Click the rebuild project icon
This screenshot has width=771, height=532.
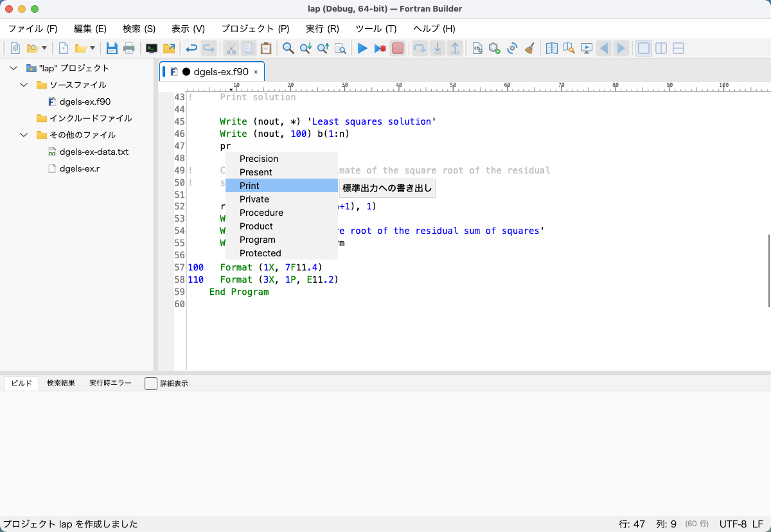[512, 48]
